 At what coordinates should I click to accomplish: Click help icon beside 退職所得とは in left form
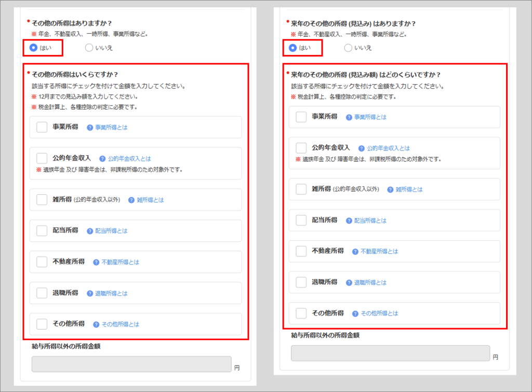90,293
